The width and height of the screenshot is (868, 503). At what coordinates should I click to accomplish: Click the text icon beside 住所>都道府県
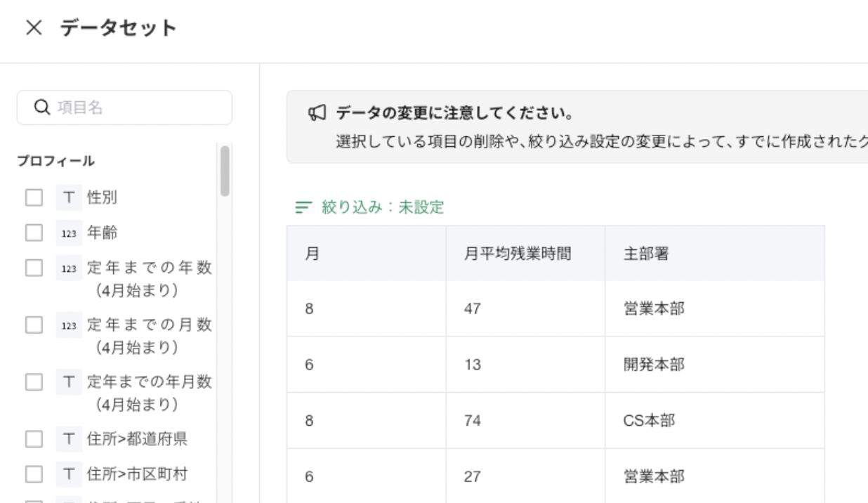coord(69,440)
